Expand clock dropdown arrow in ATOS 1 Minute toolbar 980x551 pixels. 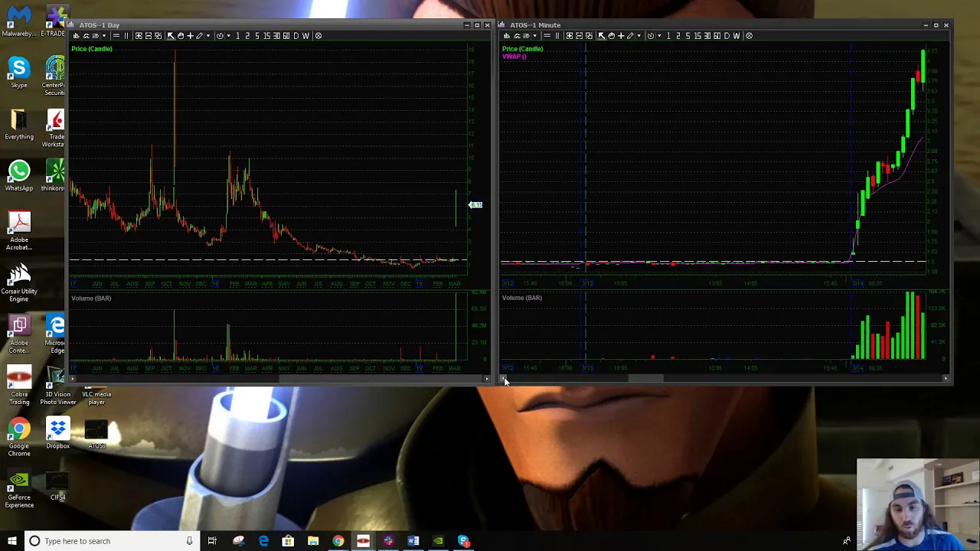click(659, 35)
